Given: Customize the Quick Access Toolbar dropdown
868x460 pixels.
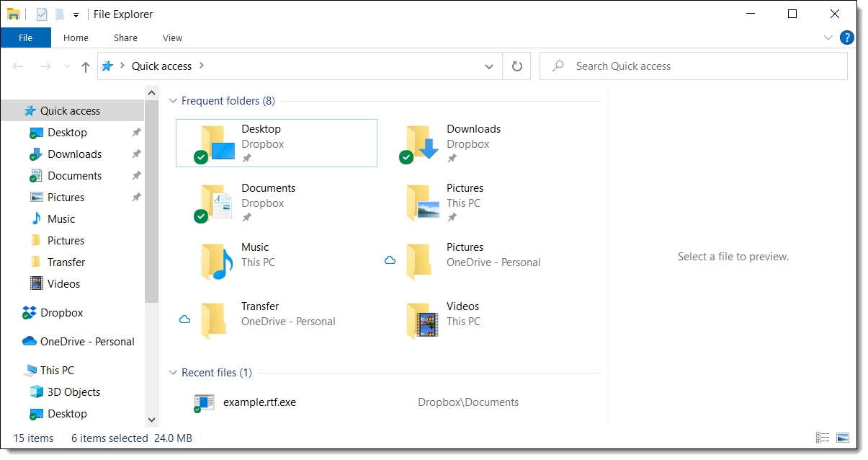Looking at the screenshot, I should tap(75, 14).
